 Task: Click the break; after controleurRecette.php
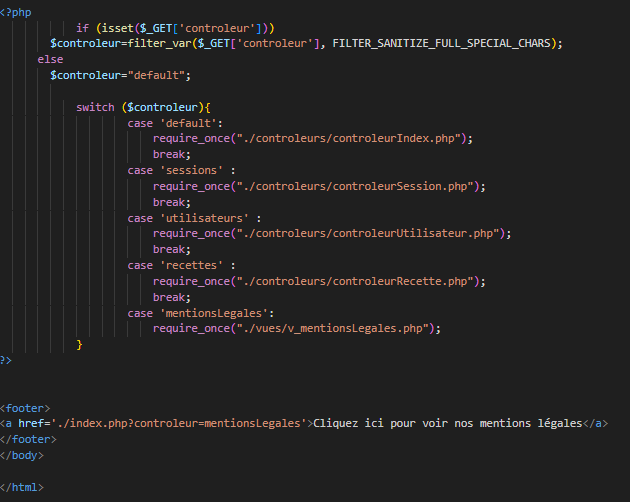[172, 297]
